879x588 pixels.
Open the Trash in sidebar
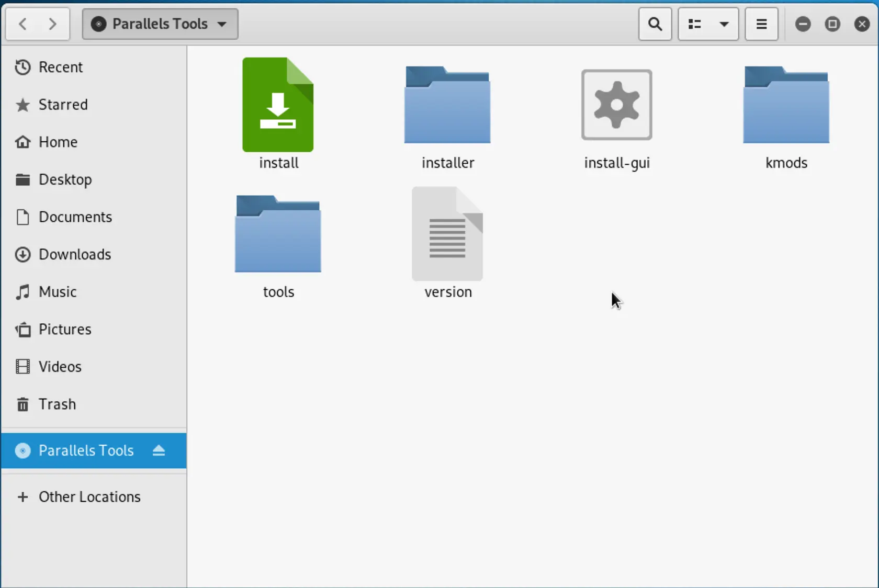94,404
